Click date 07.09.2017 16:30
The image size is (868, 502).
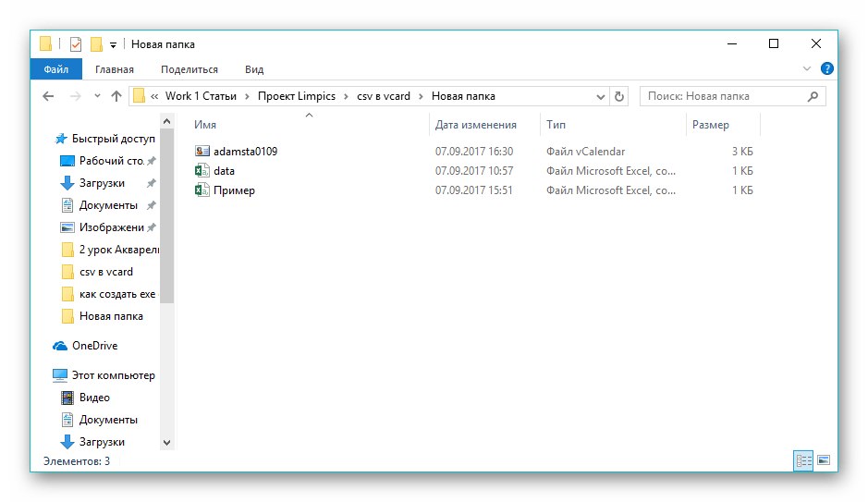point(474,151)
